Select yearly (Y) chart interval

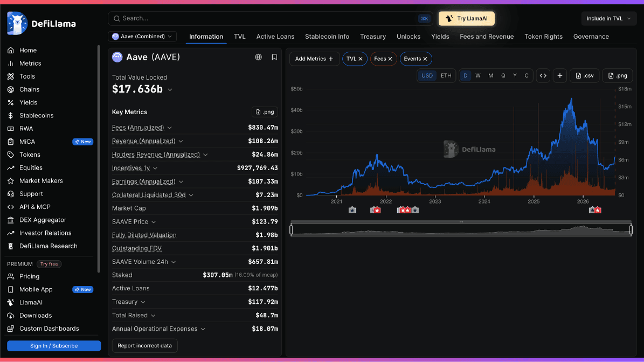515,75
